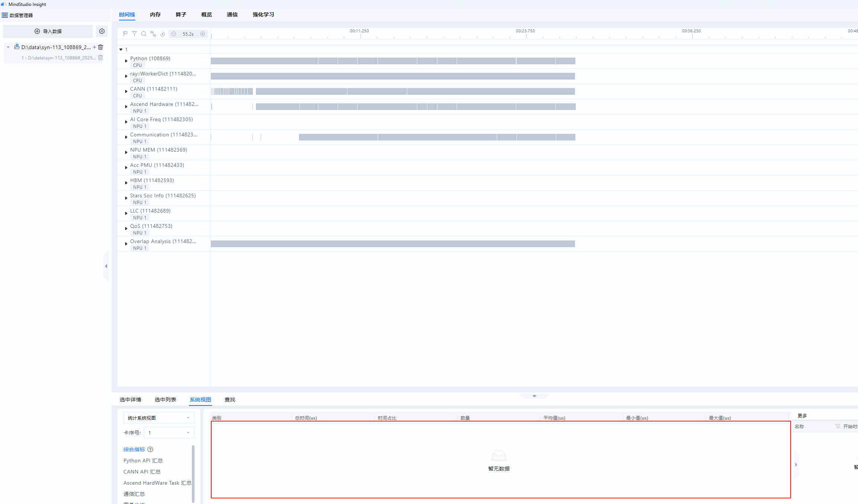Click the connection lines icon in timeline toolbar
The height and width of the screenshot is (504, 858).
click(153, 34)
